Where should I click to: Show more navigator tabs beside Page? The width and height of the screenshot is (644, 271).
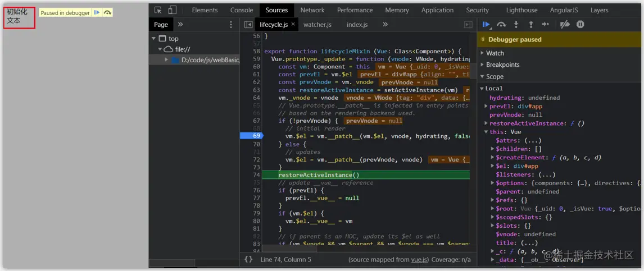click(180, 25)
